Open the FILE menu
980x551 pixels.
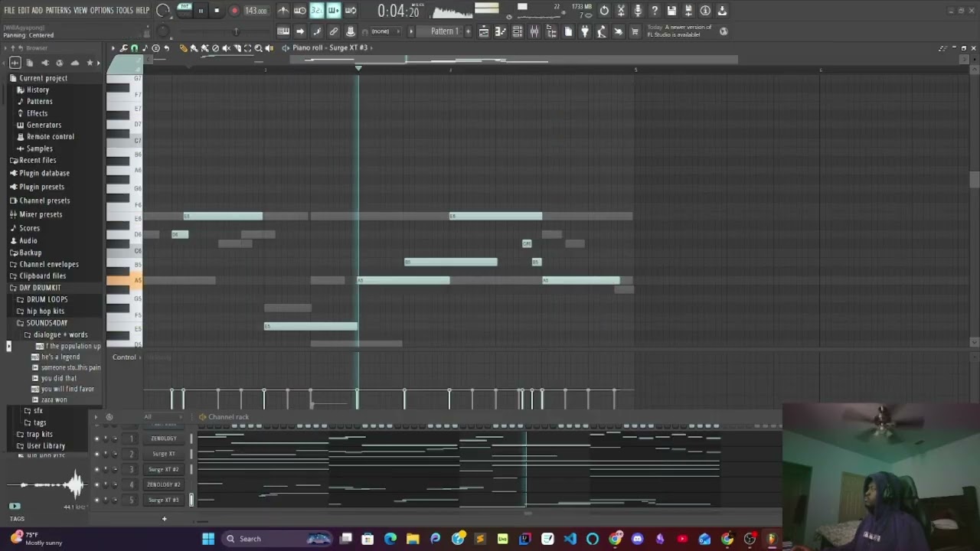[x=9, y=11]
